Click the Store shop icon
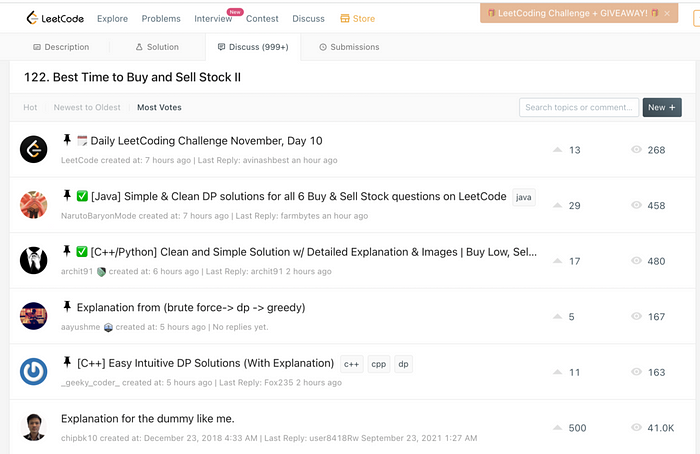 (x=345, y=18)
